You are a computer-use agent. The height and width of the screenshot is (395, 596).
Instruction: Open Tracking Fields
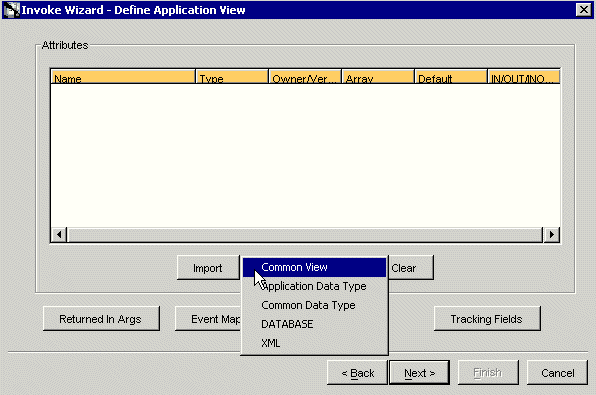487,319
